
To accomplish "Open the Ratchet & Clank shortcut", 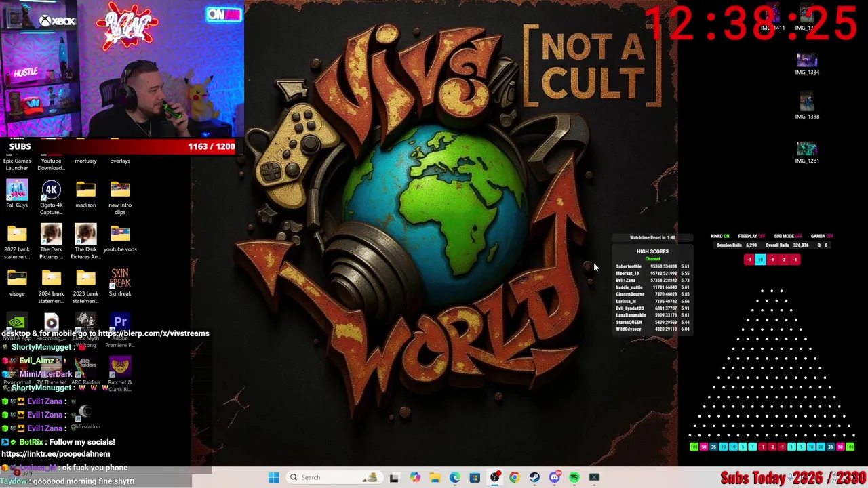I will click(120, 371).
